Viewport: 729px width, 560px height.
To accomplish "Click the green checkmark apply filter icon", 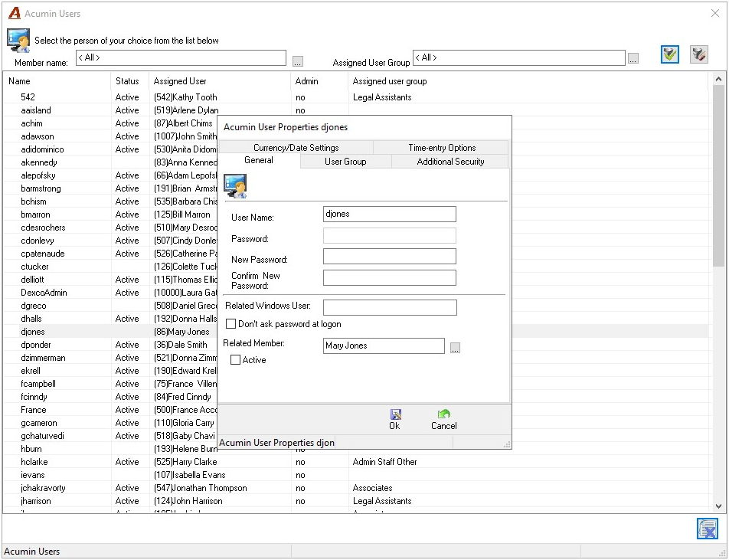I will tap(669, 54).
